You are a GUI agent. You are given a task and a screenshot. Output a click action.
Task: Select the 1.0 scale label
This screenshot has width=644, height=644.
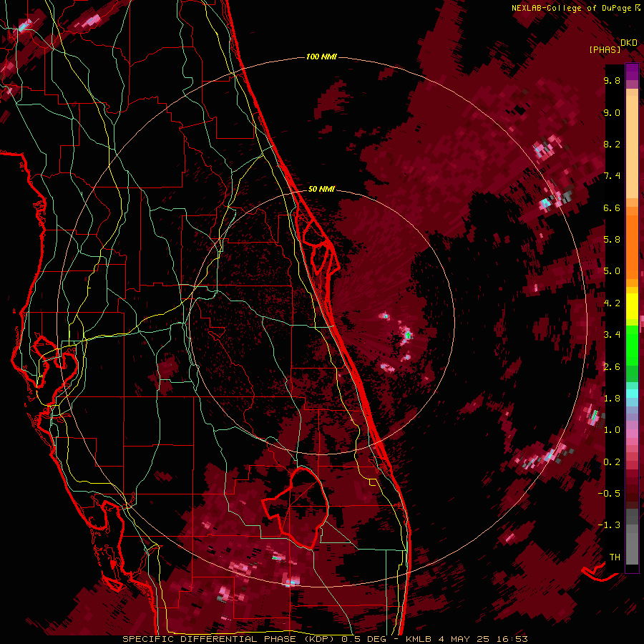click(x=612, y=430)
